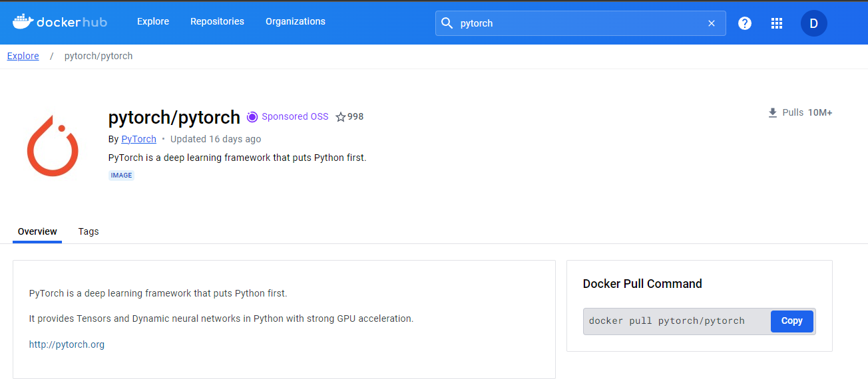
Task: Click the Pulls download icon
Action: tap(773, 113)
